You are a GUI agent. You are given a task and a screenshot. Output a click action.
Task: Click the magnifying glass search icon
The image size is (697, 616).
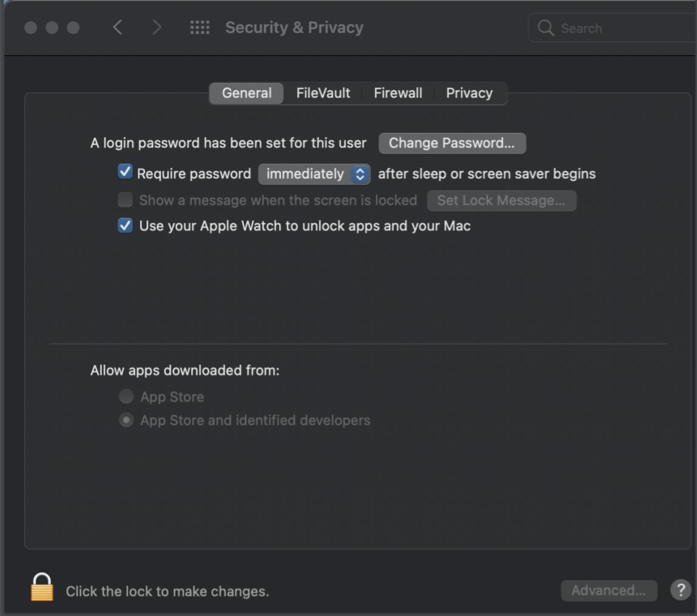tap(546, 28)
